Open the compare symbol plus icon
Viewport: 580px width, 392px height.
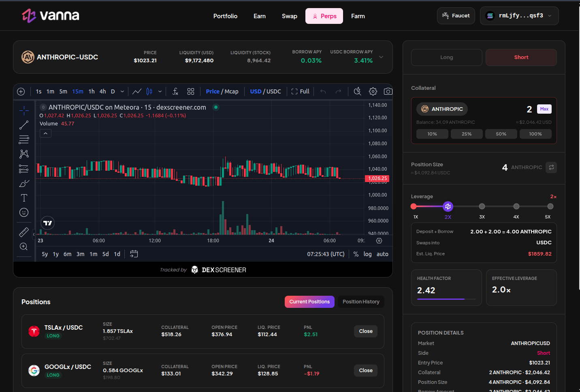21,91
